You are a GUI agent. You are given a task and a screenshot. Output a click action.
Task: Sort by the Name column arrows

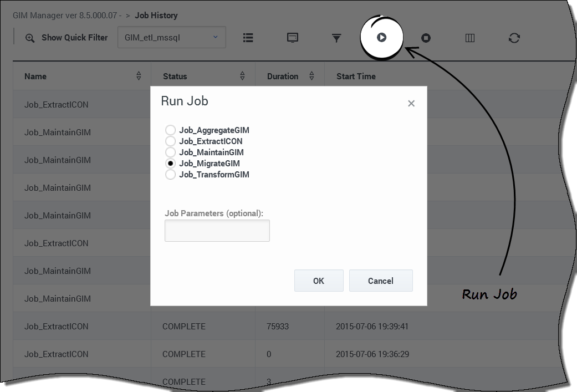coord(139,77)
